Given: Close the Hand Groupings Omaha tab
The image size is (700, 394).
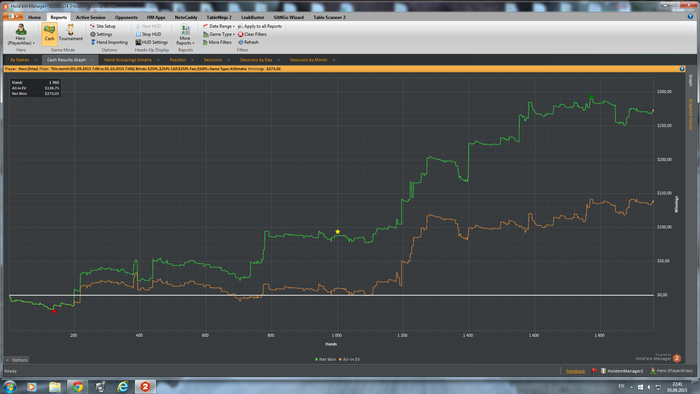Looking at the screenshot, I should click(x=158, y=60).
